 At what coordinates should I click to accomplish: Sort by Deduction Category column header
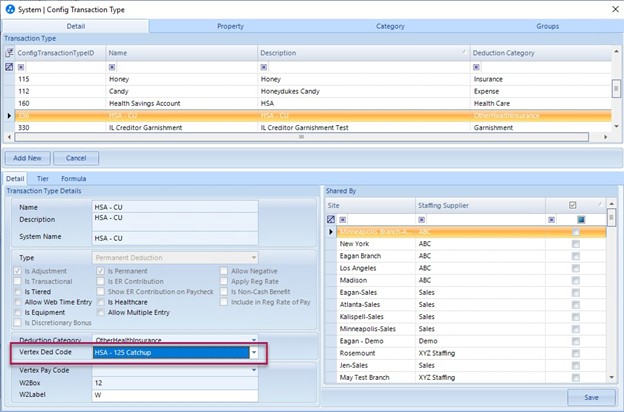click(x=540, y=53)
